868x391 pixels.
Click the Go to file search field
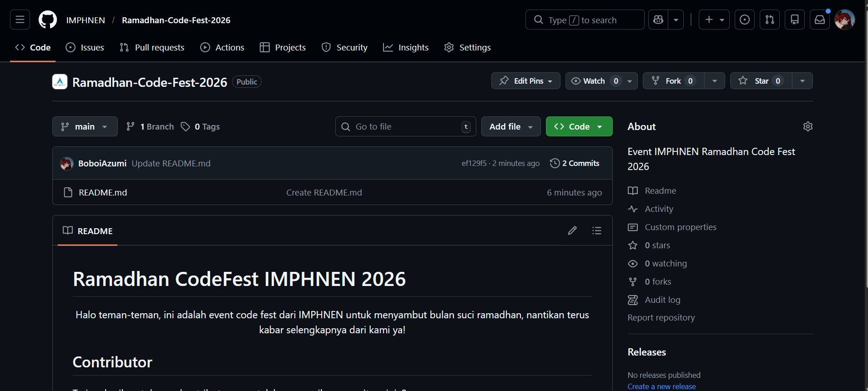click(x=405, y=126)
